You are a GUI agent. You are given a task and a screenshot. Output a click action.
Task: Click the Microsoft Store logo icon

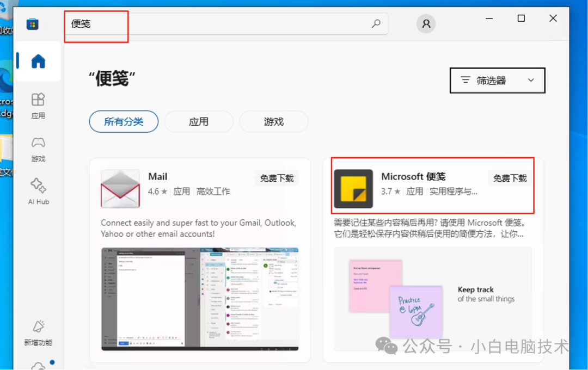click(33, 24)
